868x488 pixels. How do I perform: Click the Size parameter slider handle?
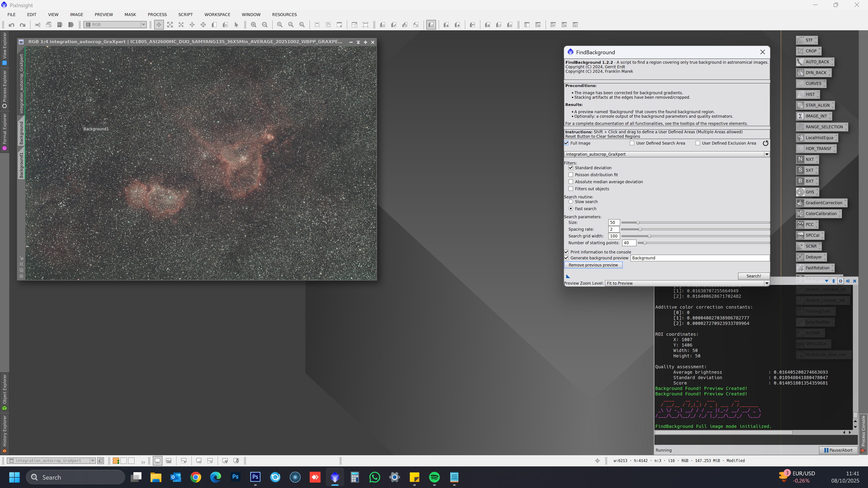click(x=637, y=223)
